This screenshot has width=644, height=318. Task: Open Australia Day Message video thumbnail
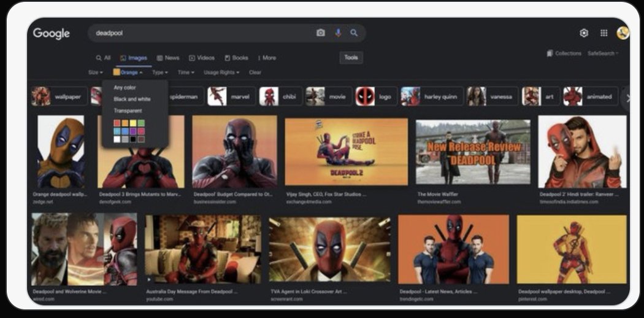pos(203,249)
